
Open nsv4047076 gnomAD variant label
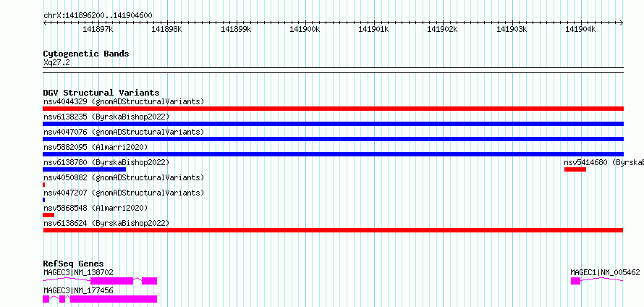(x=124, y=132)
